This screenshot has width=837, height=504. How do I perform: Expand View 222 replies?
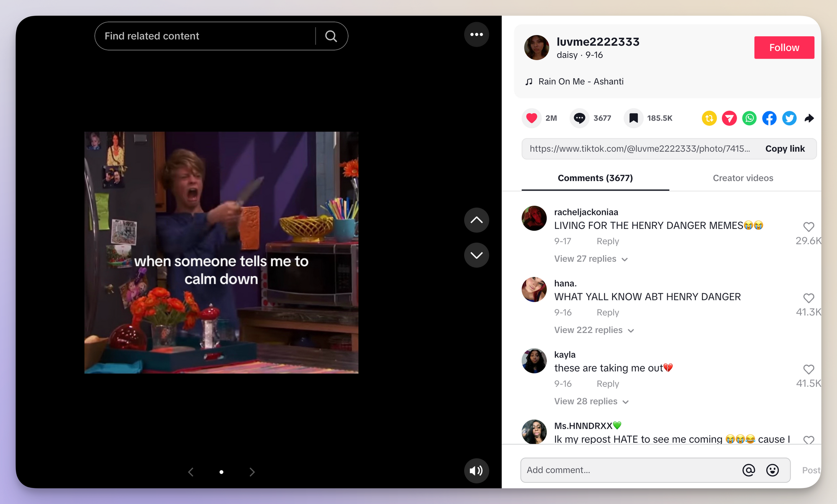tap(594, 330)
